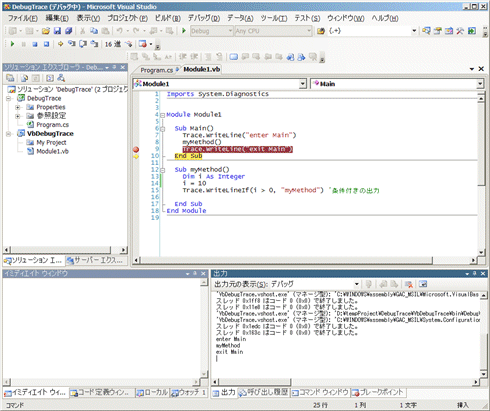
Task: Step into code icon on debug toolbar
Action: coord(71,44)
